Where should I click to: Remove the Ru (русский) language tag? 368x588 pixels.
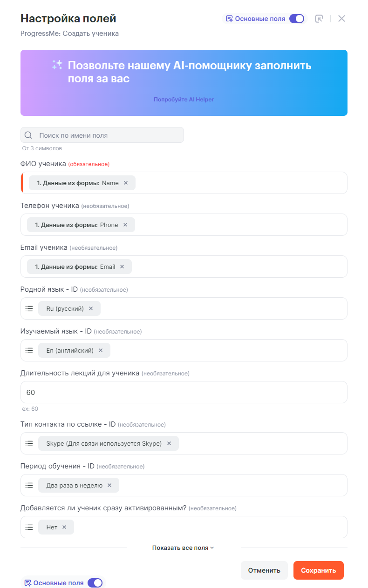pyautogui.click(x=91, y=309)
